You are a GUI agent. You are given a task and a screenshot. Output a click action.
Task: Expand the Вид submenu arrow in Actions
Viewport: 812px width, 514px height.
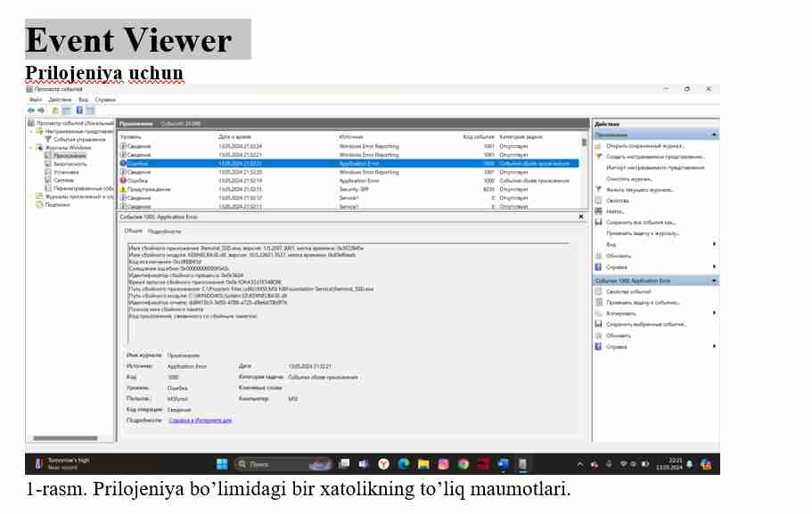(x=714, y=244)
